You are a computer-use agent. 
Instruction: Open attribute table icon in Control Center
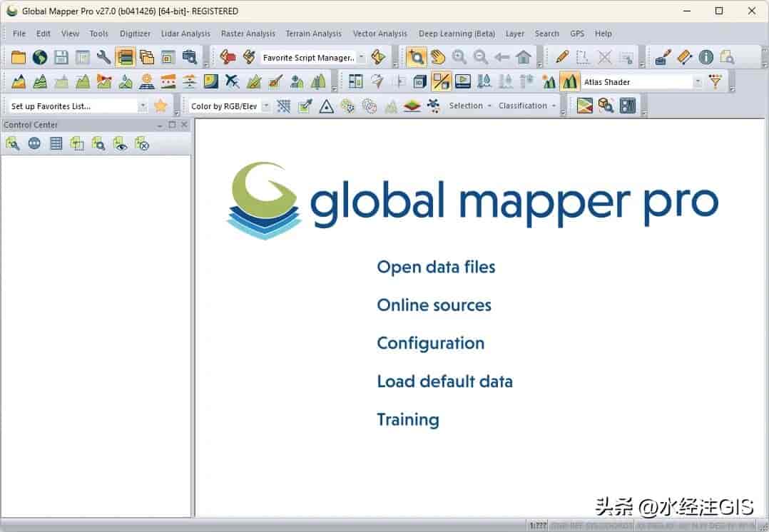[x=56, y=143]
